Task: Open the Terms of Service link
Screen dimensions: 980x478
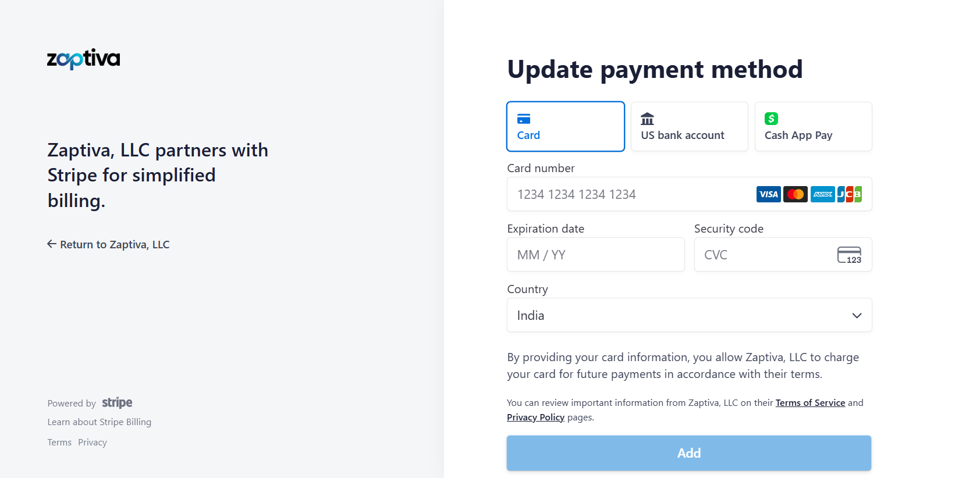Action: [x=810, y=403]
